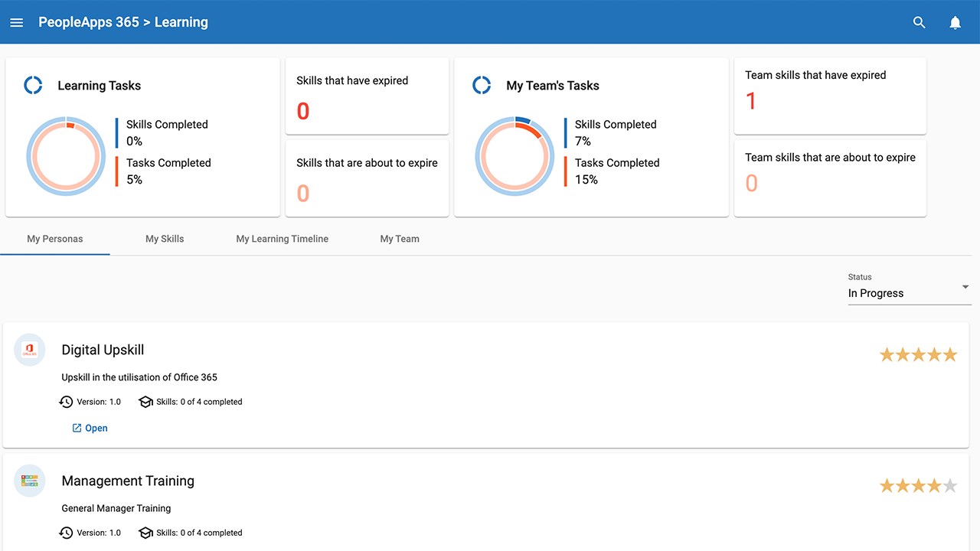Click the PeopleApps 365 > Learning title

coord(123,22)
